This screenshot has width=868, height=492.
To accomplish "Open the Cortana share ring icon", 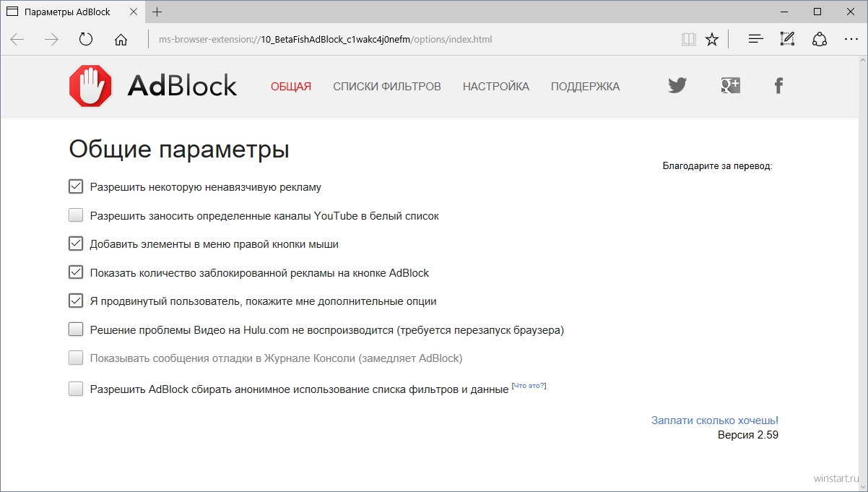I will coord(819,39).
